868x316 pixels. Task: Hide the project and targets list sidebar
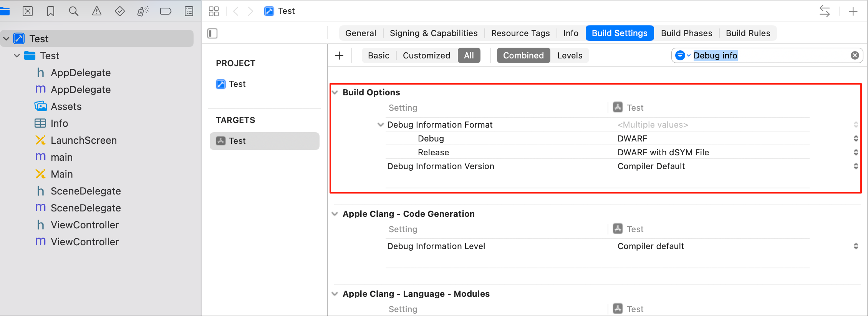212,33
